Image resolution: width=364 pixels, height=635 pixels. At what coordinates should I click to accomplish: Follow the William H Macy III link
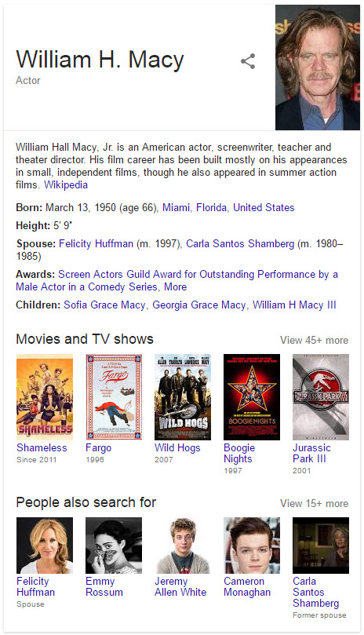pyautogui.click(x=294, y=305)
